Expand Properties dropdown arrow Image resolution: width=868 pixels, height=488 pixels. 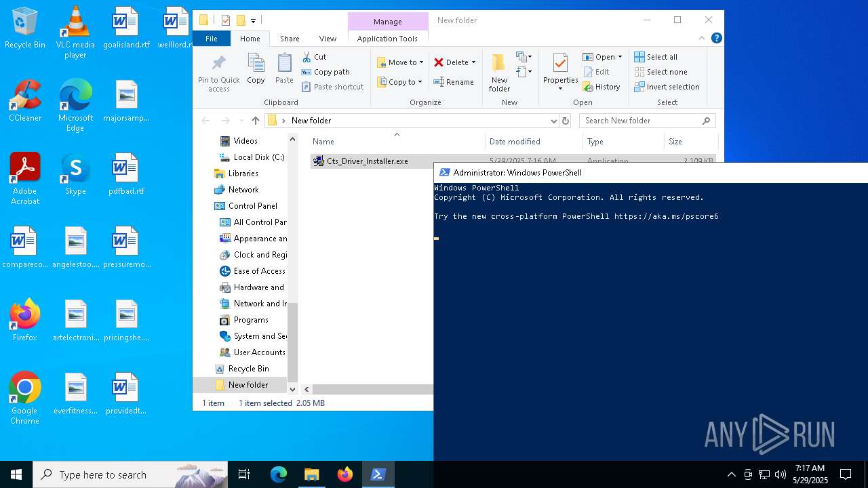(x=560, y=89)
